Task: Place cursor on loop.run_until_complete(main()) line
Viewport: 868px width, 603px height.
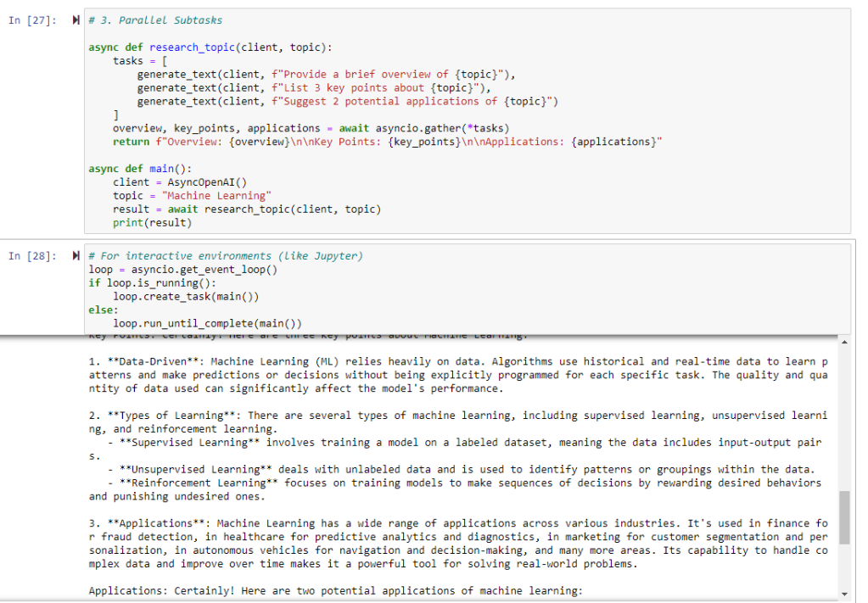Action: (x=207, y=324)
